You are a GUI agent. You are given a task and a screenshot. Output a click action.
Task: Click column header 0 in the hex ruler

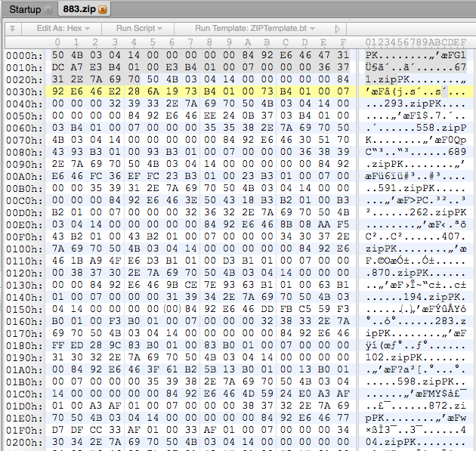[x=57, y=42]
